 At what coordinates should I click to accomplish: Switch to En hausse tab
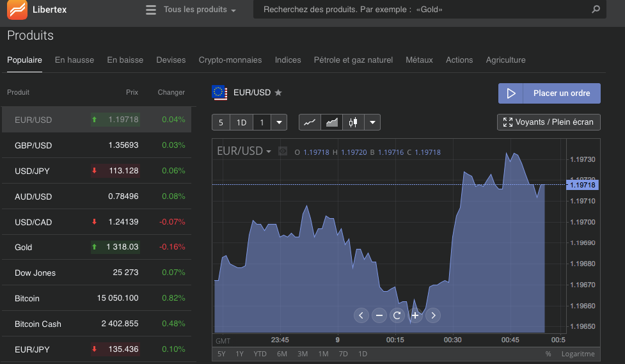click(75, 59)
